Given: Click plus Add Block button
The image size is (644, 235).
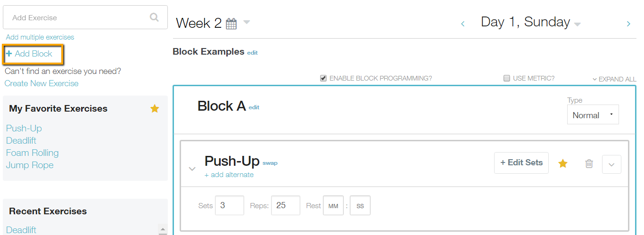Looking at the screenshot, I should click(x=29, y=54).
